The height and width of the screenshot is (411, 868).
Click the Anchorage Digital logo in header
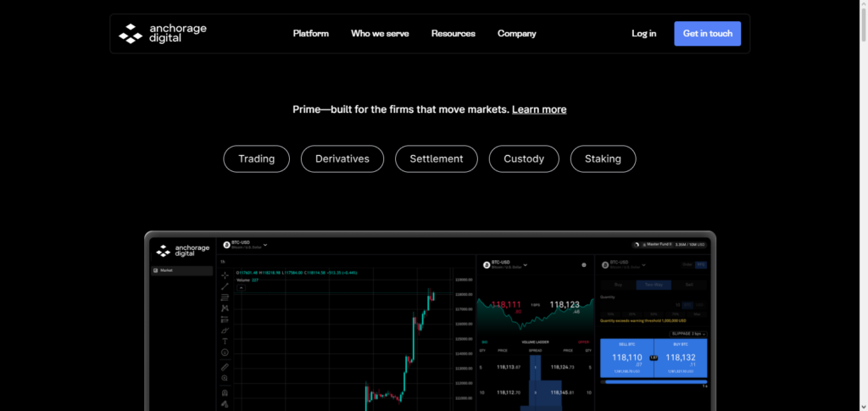[x=162, y=34]
